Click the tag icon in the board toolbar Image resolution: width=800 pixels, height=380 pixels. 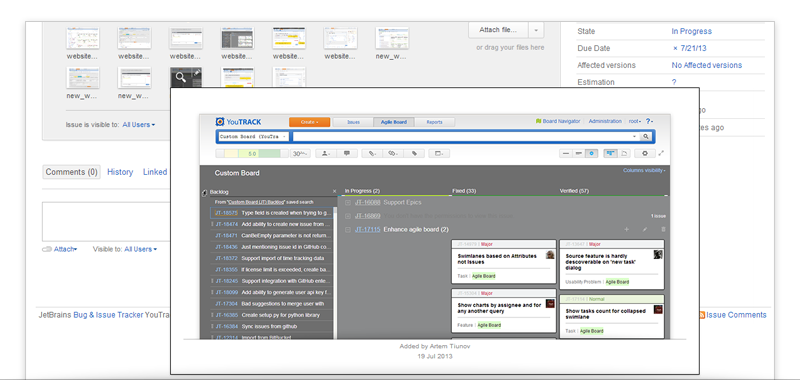click(415, 153)
